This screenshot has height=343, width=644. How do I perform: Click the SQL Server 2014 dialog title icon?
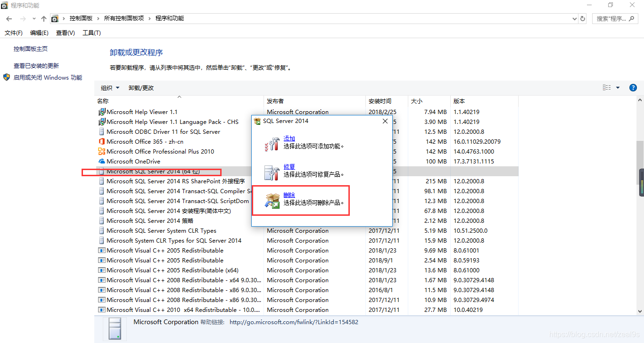[257, 121]
